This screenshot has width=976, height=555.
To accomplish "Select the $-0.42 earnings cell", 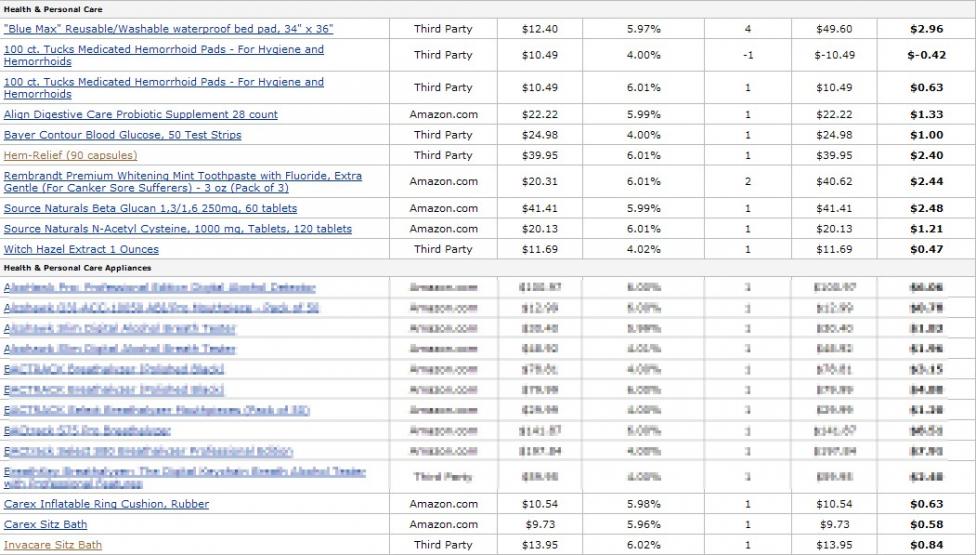I will coord(926,55).
